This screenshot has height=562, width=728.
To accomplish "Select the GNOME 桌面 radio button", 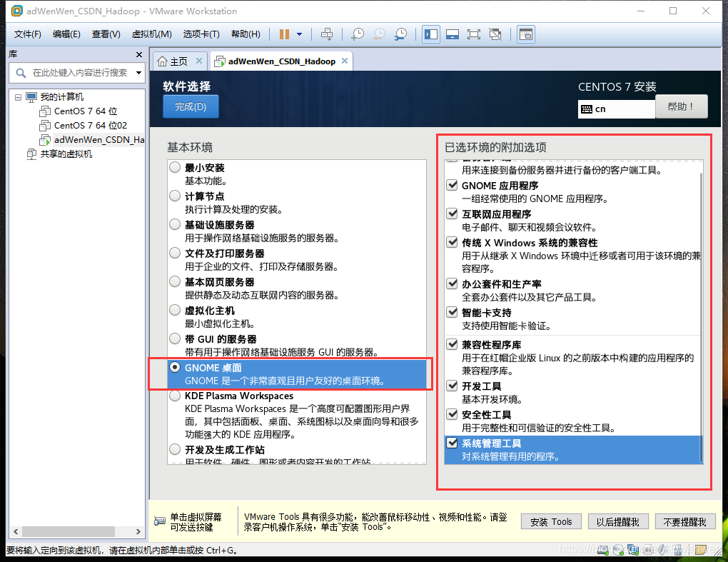I will [x=175, y=367].
